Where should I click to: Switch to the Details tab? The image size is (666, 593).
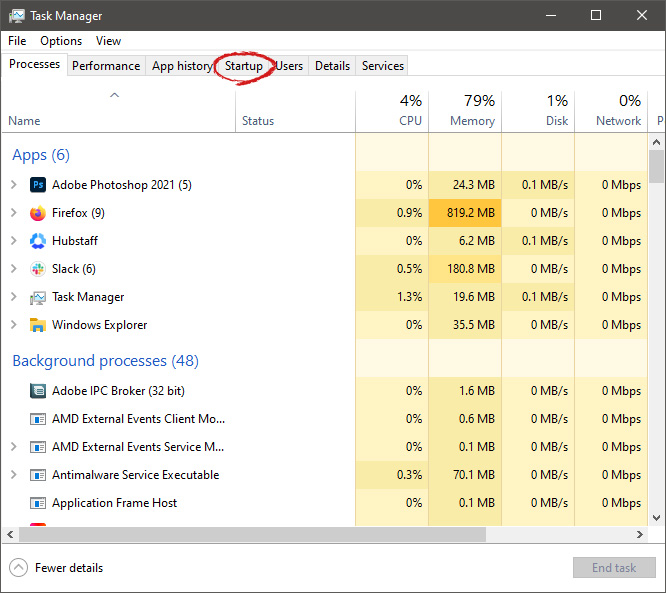point(332,66)
